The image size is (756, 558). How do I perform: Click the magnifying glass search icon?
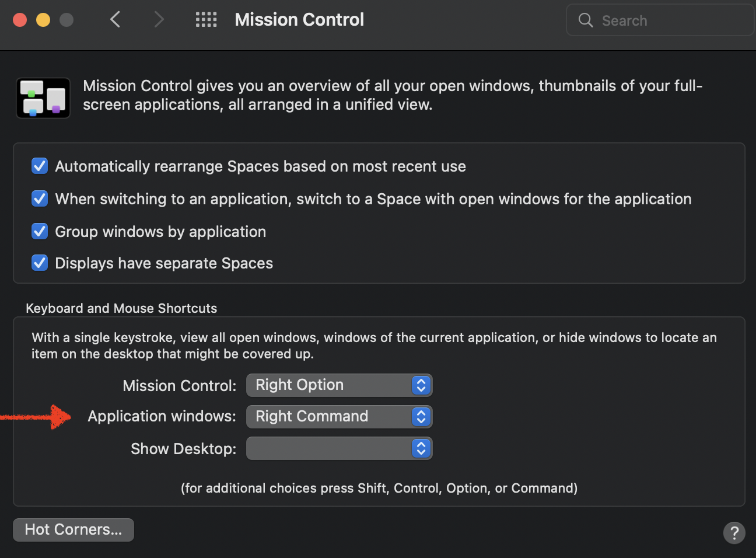tap(586, 20)
